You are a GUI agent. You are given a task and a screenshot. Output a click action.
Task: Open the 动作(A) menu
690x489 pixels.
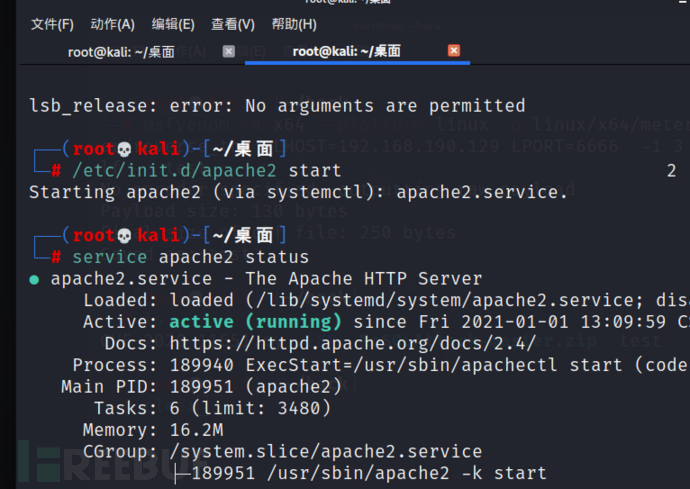coord(112,23)
